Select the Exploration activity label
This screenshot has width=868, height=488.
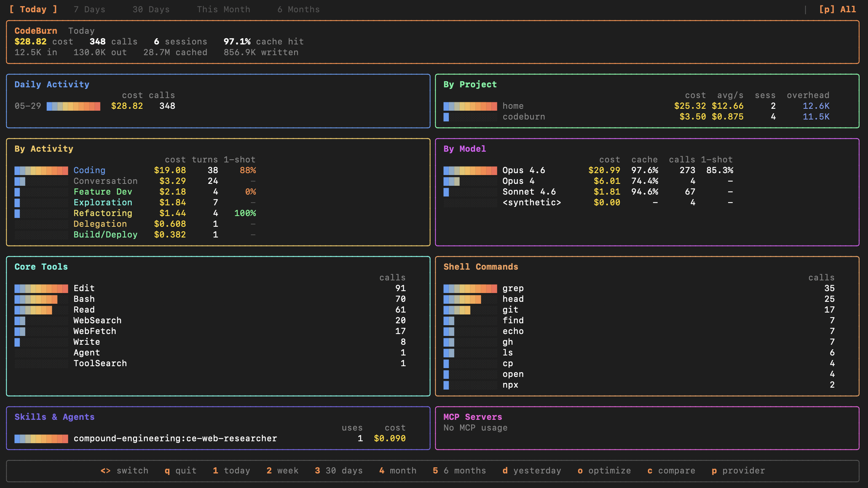(103, 202)
